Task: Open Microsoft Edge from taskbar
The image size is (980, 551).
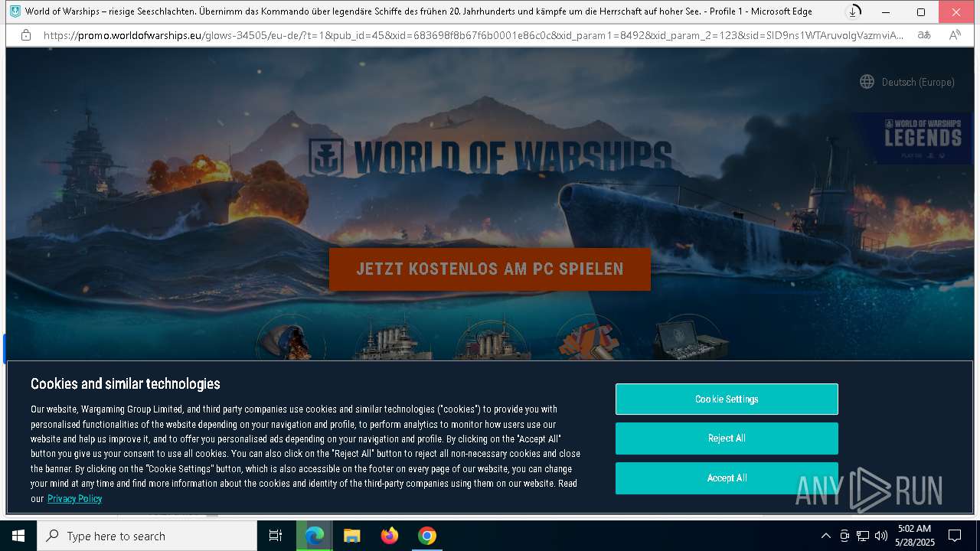Action: click(x=315, y=536)
